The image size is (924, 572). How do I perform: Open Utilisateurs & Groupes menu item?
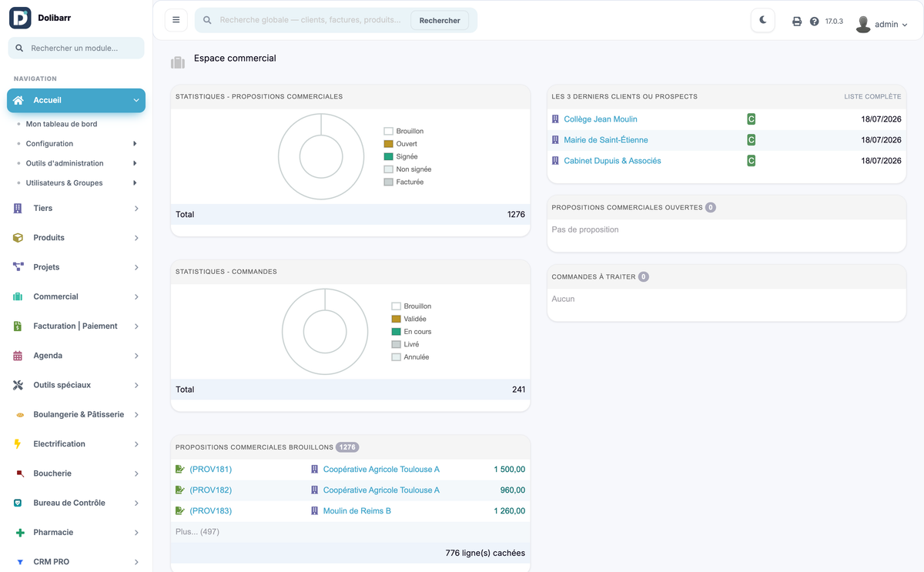(64, 183)
